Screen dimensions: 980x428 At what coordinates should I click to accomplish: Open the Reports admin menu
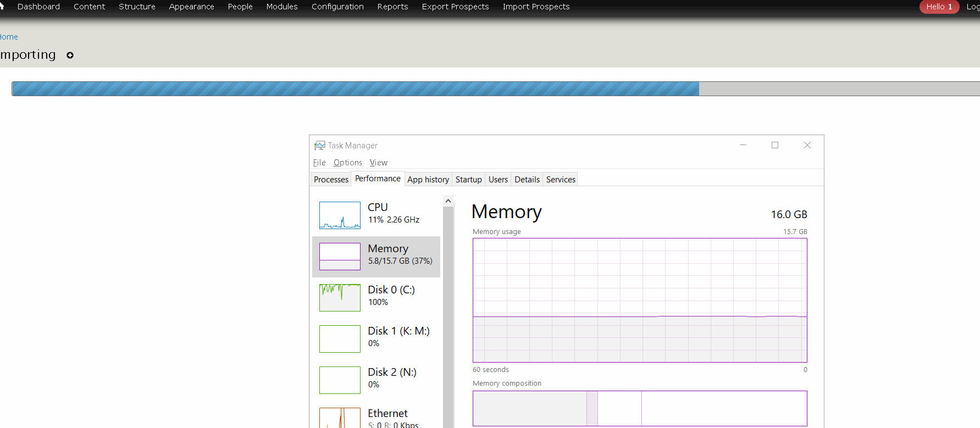[x=392, y=7]
